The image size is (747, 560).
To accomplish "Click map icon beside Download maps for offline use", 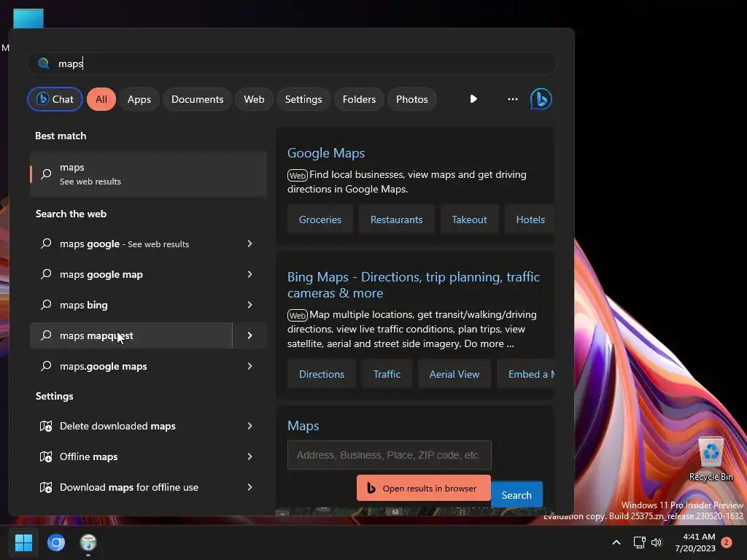I will [x=46, y=487].
